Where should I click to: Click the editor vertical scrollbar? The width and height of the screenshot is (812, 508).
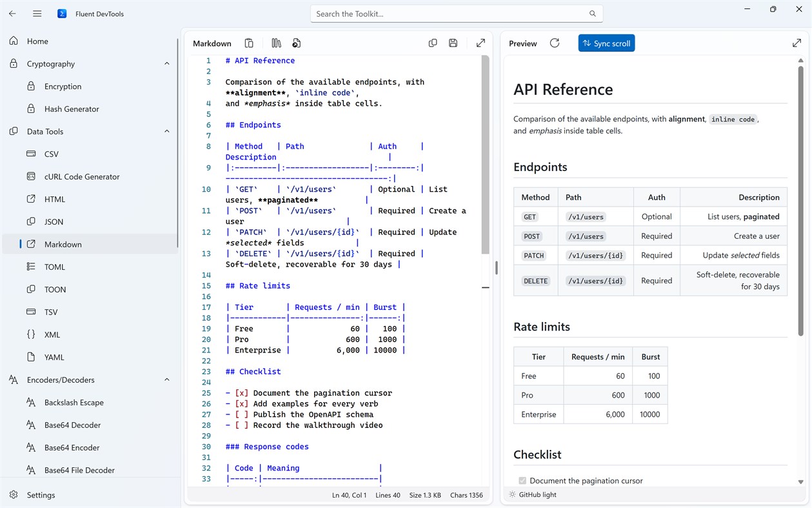pos(486,155)
